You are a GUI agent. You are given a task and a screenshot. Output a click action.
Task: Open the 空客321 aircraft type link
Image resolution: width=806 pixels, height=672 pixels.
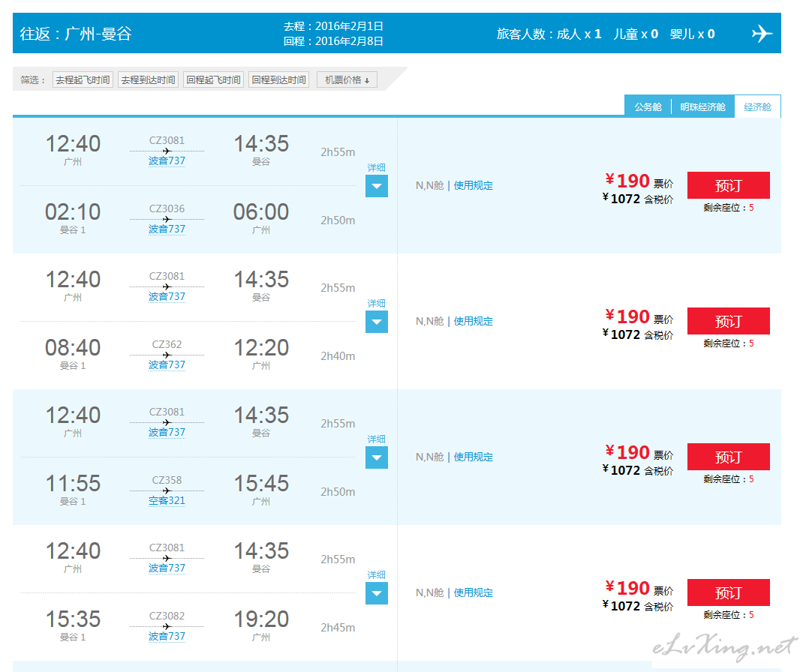click(x=167, y=500)
